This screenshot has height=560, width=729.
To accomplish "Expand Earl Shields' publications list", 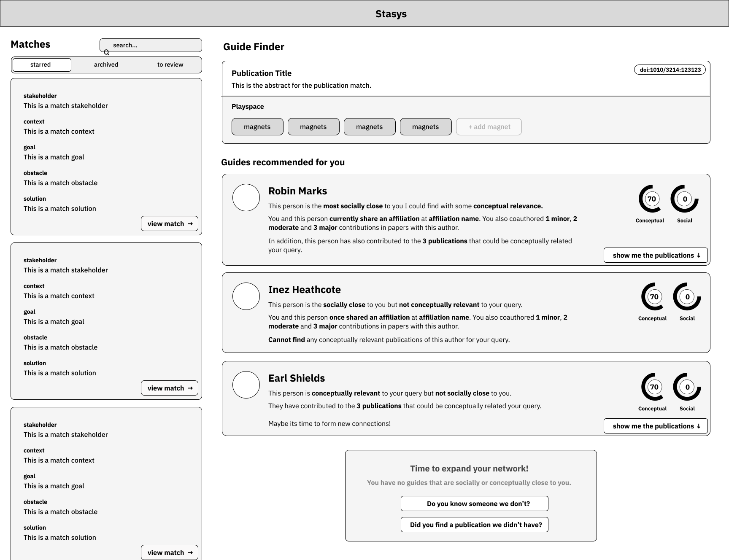I will click(x=656, y=426).
